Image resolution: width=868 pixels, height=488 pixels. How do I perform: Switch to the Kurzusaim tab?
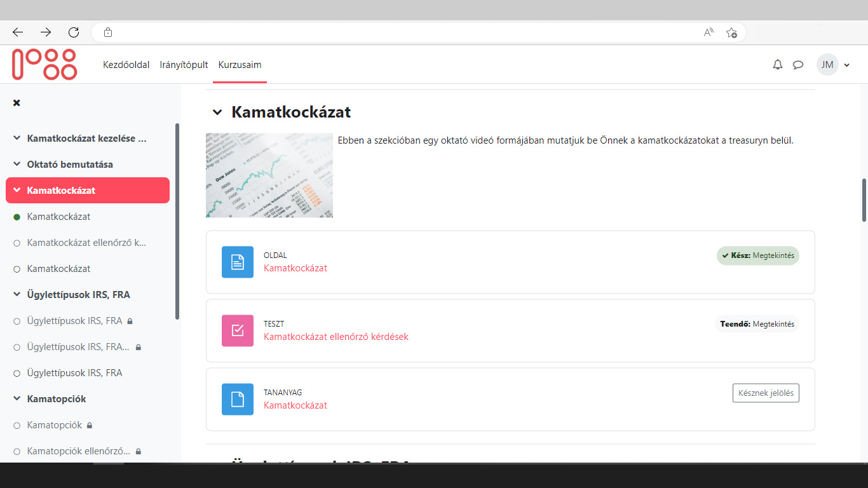240,64
